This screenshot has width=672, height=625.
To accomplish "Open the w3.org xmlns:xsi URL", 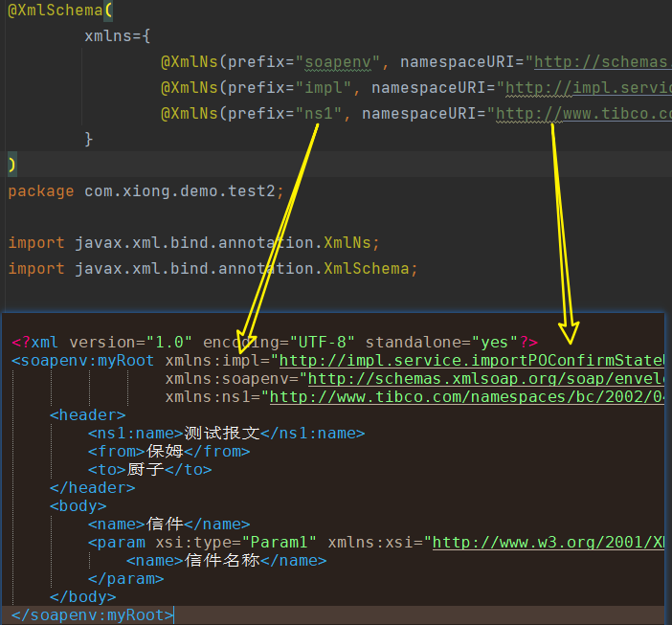I will (x=547, y=543).
